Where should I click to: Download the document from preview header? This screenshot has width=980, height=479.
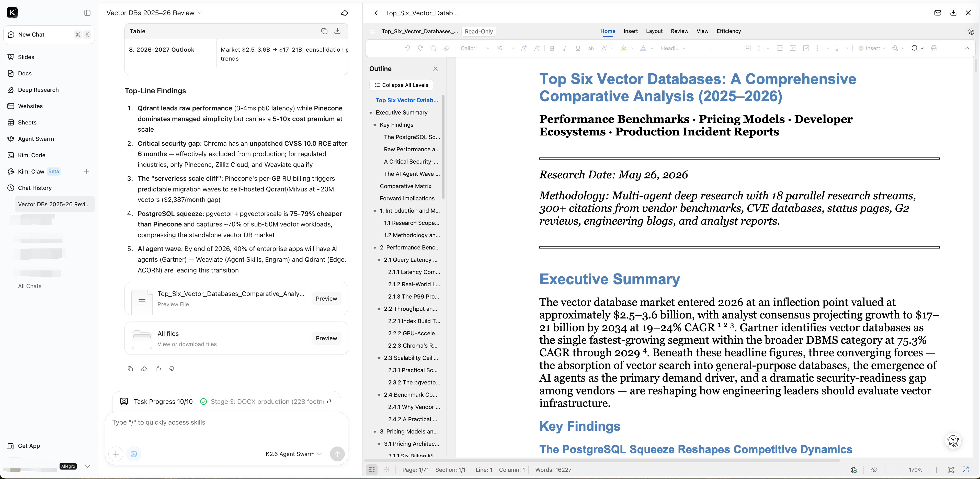[x=953, y=13]
